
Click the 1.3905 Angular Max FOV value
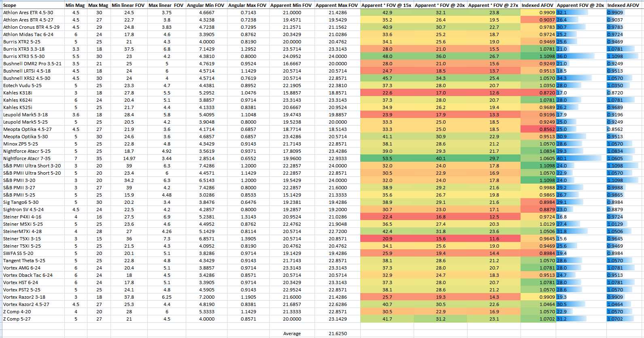[x=248, y=239]
